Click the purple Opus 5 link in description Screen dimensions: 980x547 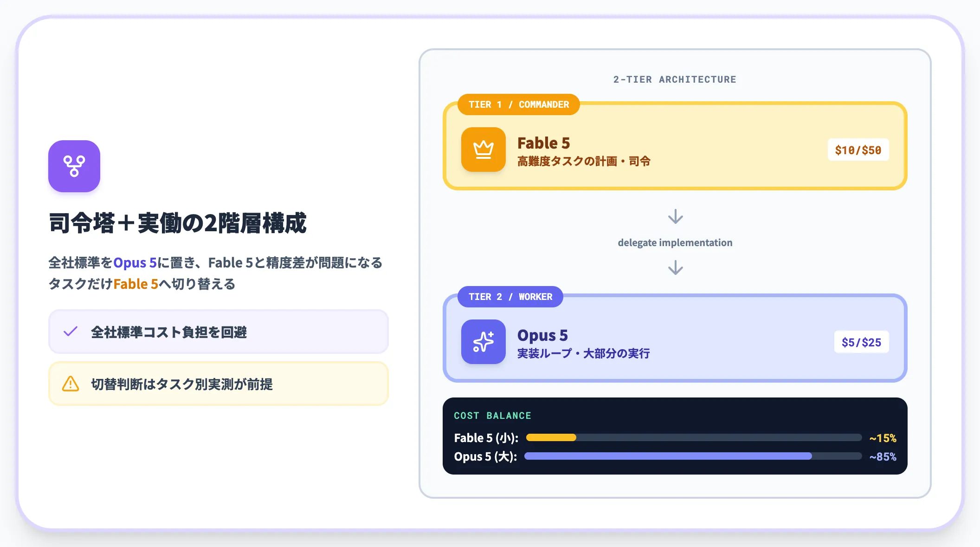pyautogui.click(x=135, y=263)
